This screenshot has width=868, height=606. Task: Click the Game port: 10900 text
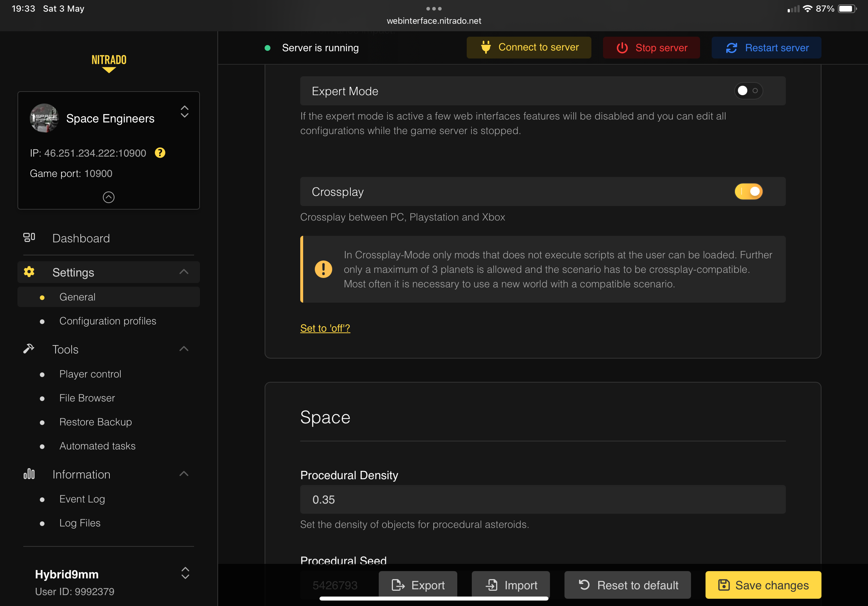(x=71, y=173)
